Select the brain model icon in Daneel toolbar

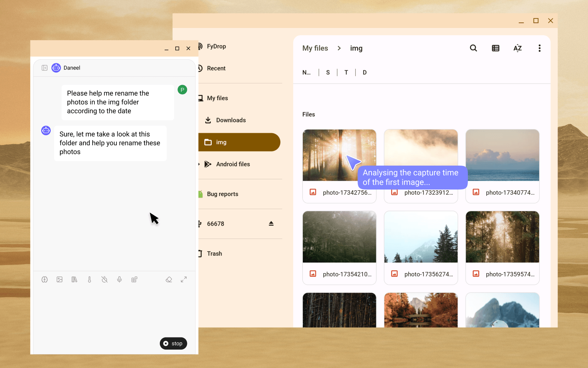44,279
